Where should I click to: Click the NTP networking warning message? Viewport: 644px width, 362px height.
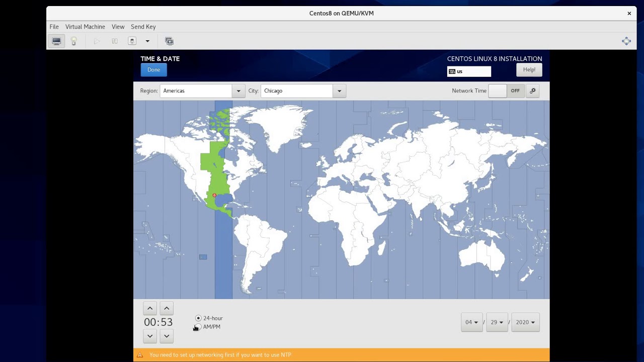coord(220,355)
